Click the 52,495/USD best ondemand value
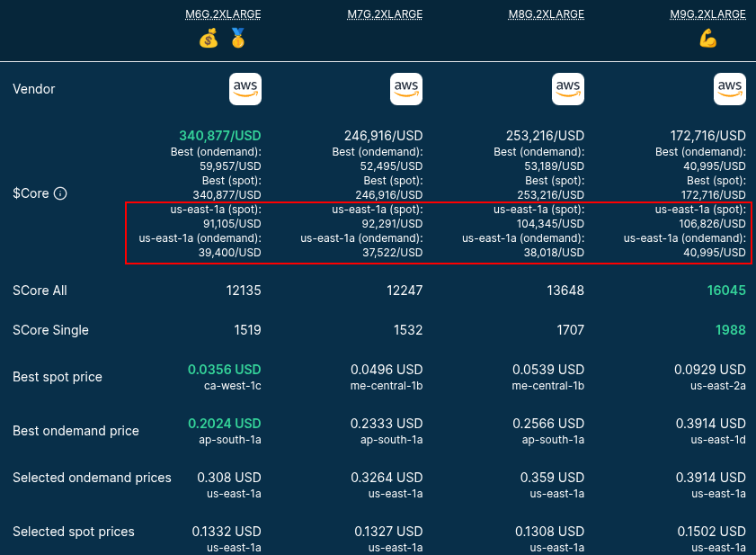The height and width of the screenshot is (555, 756). (392, 166)
